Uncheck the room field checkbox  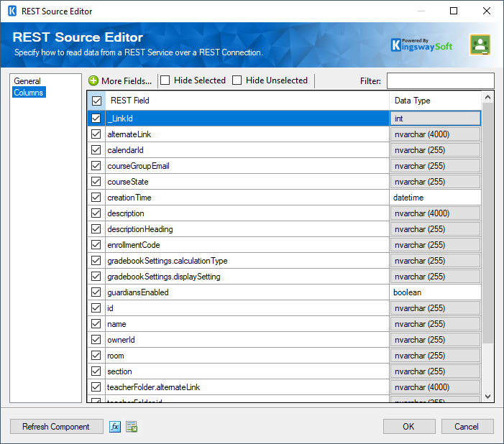[x=96, y=356]
